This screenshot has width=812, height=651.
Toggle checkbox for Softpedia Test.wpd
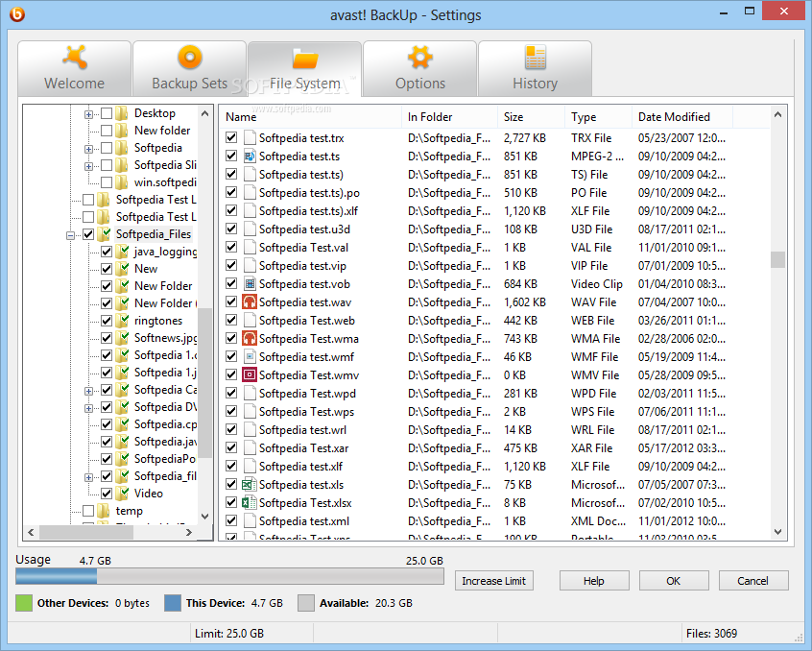click(231, 393)
